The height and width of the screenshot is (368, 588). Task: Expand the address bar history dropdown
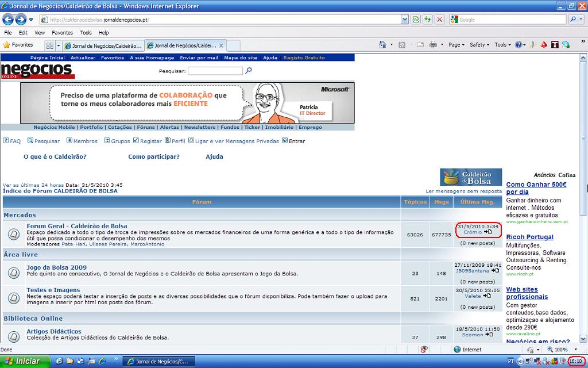(405, 20)
